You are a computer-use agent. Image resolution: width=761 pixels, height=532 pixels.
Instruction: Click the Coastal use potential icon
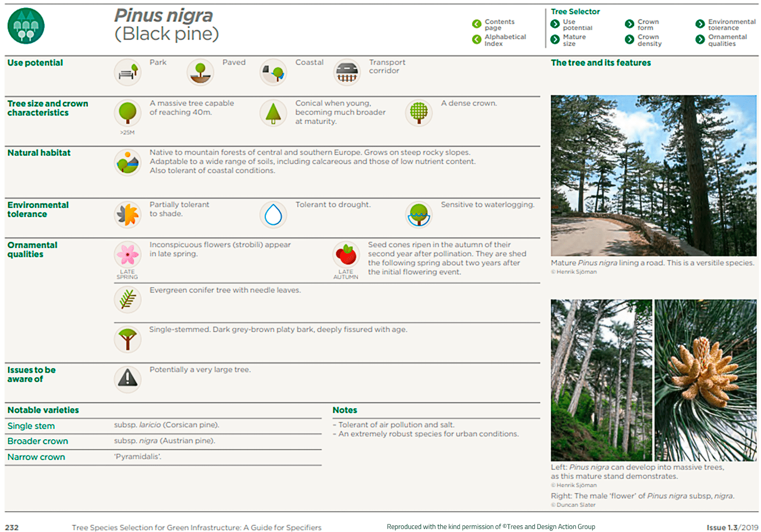tap(273, 72)
